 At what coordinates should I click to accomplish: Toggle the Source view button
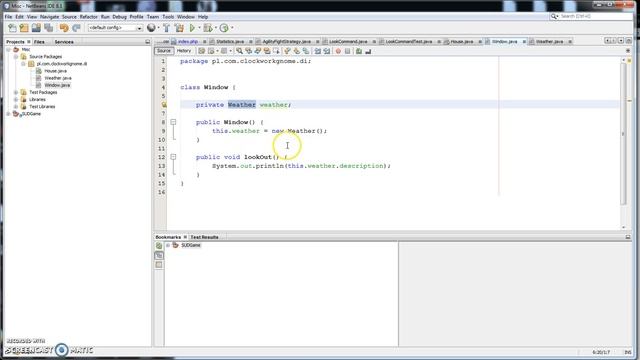pyautogui.click(x=164, y=51)
